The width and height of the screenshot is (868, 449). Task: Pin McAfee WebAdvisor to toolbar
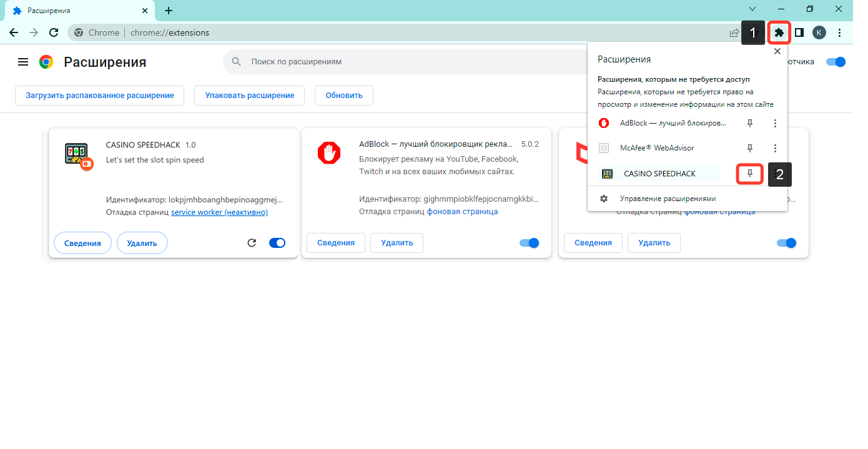coord(750,149)
